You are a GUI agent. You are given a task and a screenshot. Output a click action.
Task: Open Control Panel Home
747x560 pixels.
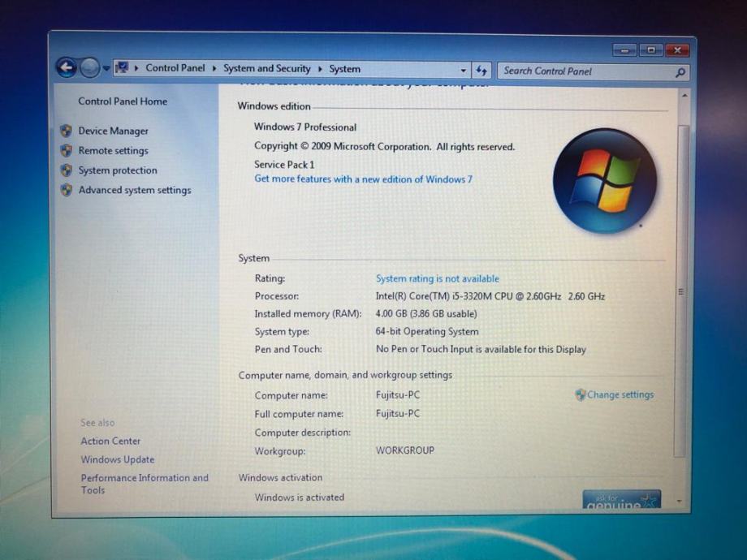[123, 101]
